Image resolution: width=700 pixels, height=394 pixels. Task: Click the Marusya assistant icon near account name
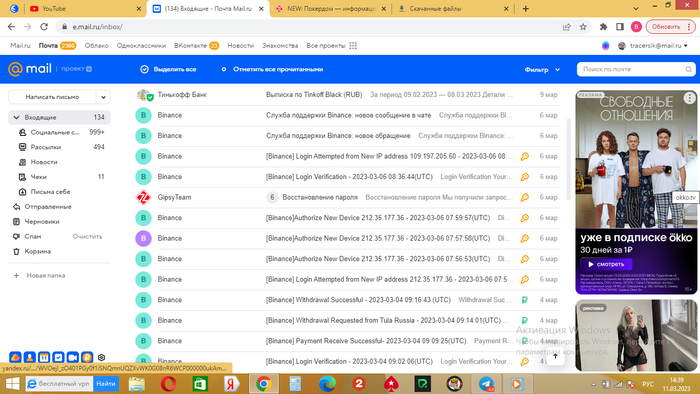[605, 46]
